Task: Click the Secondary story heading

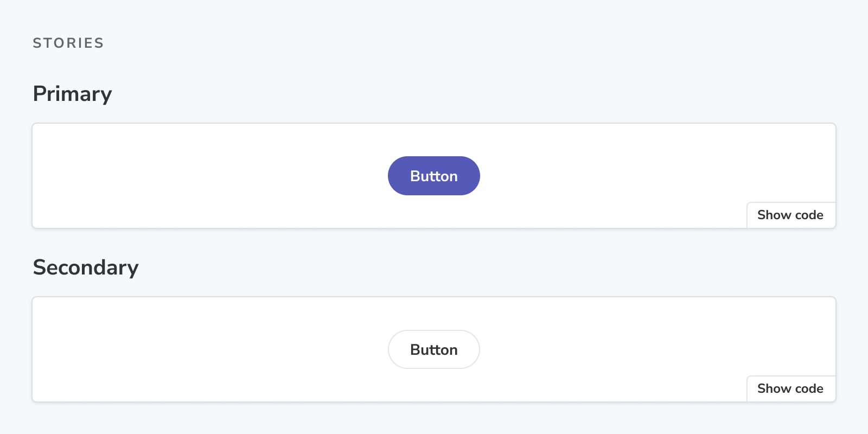Action: pyautogui.click(x=86, y=267)
